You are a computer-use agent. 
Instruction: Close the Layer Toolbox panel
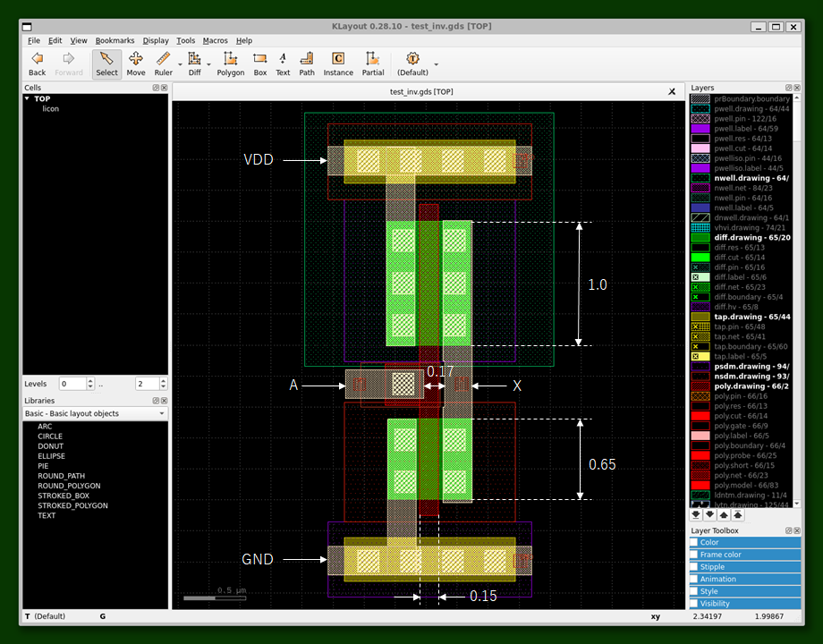pyautogui.click(x=797, y=530)
